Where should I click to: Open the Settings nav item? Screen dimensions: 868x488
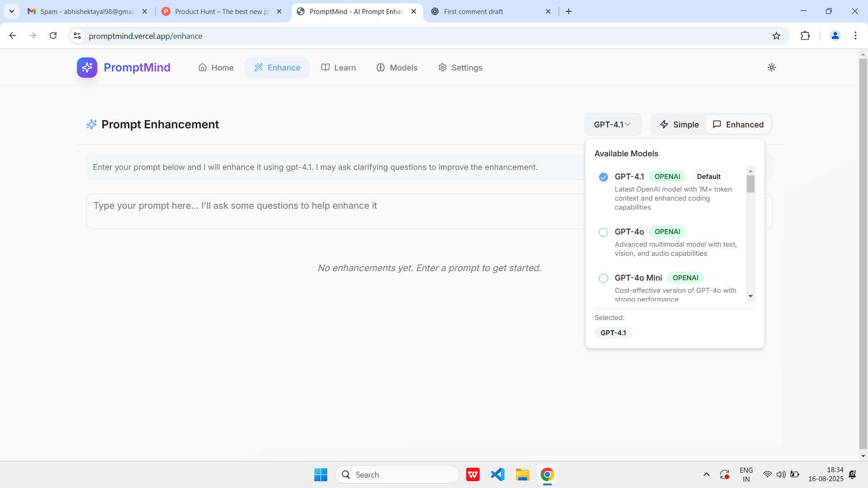pyautogui.click(x=460, y=67)
